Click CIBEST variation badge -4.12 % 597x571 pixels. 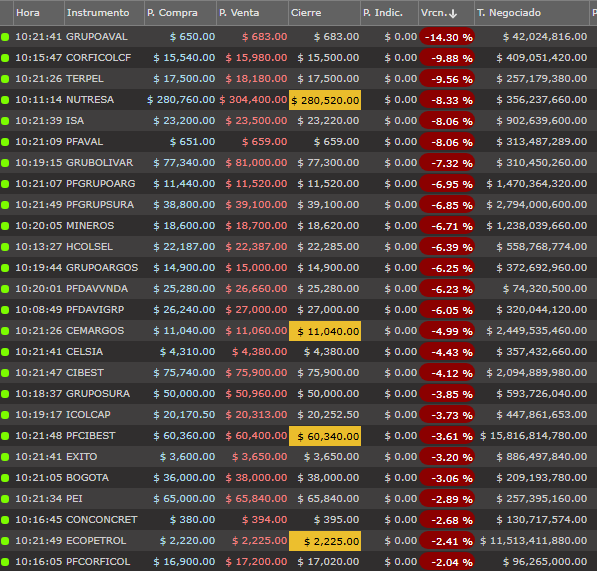point(447,373)
